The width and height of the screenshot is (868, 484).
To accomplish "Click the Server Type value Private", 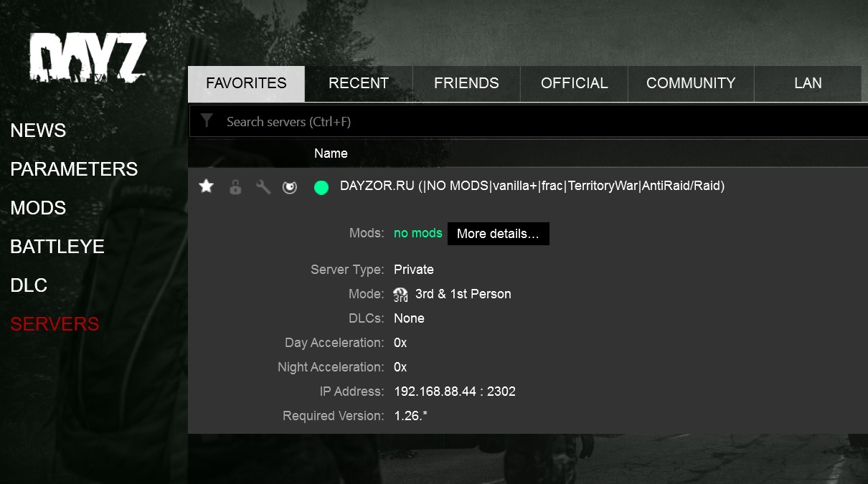I will coord(414,270).
